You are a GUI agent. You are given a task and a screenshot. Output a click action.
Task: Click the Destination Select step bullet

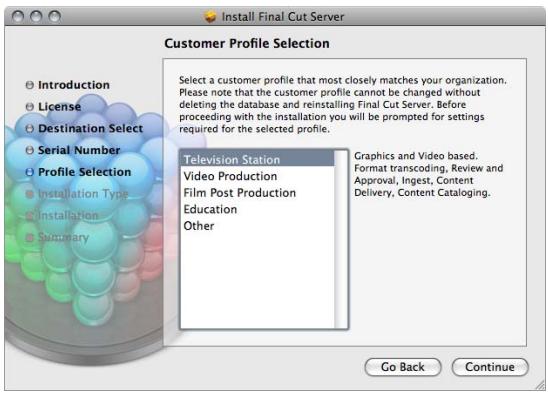click(x=30, y=129)
